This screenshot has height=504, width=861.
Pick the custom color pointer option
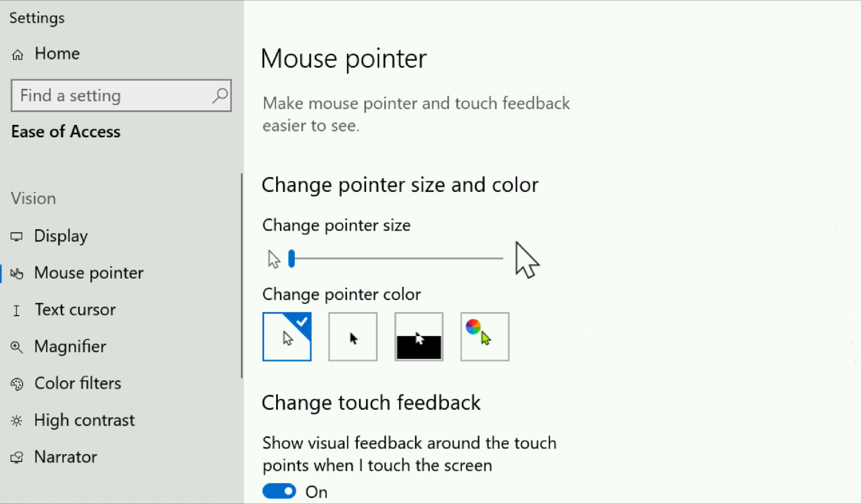coord(484,337)
